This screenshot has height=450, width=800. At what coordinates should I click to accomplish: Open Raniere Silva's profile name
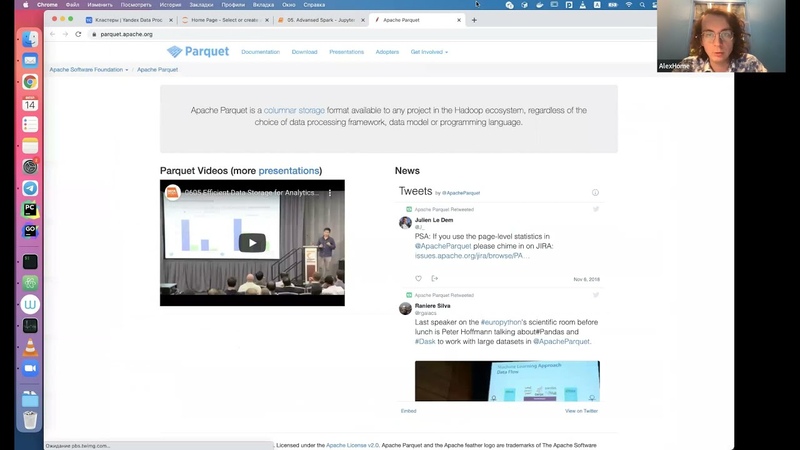pos(432,306)
